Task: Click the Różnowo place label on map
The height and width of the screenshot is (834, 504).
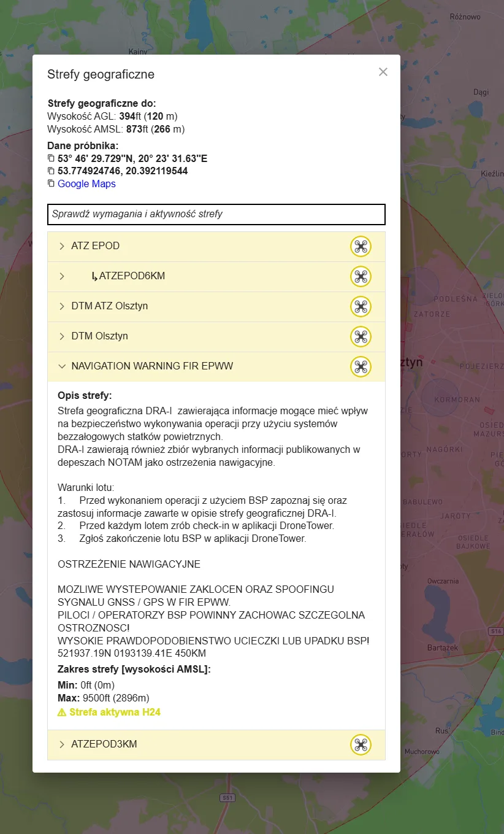Action: pyautogui.click(x=465, y=17)
